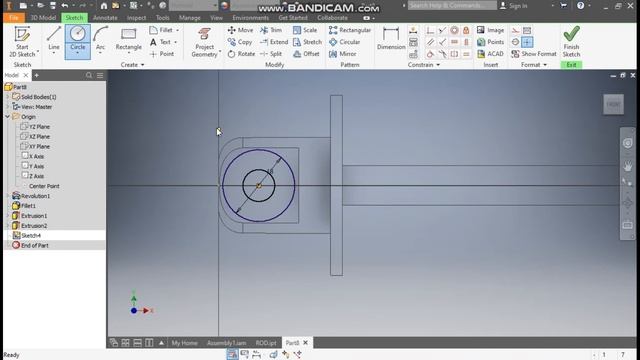Click Start 2D Sketch
This screenshot has width=640, height=360.
pyautogui.click(x=22, y=42)
